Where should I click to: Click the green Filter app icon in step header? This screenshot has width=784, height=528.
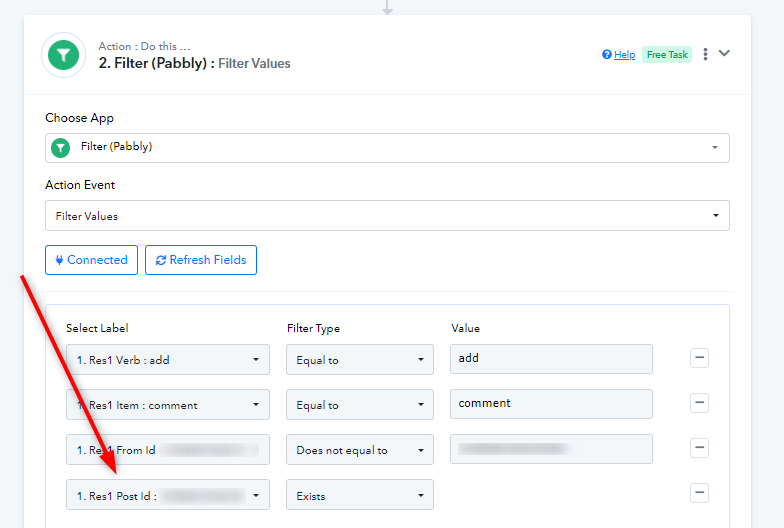64,55
